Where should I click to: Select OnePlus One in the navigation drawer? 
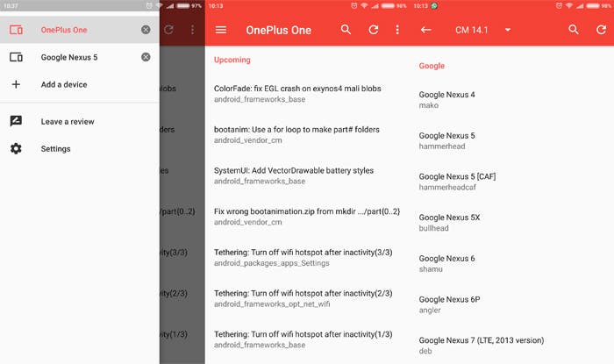tap(66, 30)
